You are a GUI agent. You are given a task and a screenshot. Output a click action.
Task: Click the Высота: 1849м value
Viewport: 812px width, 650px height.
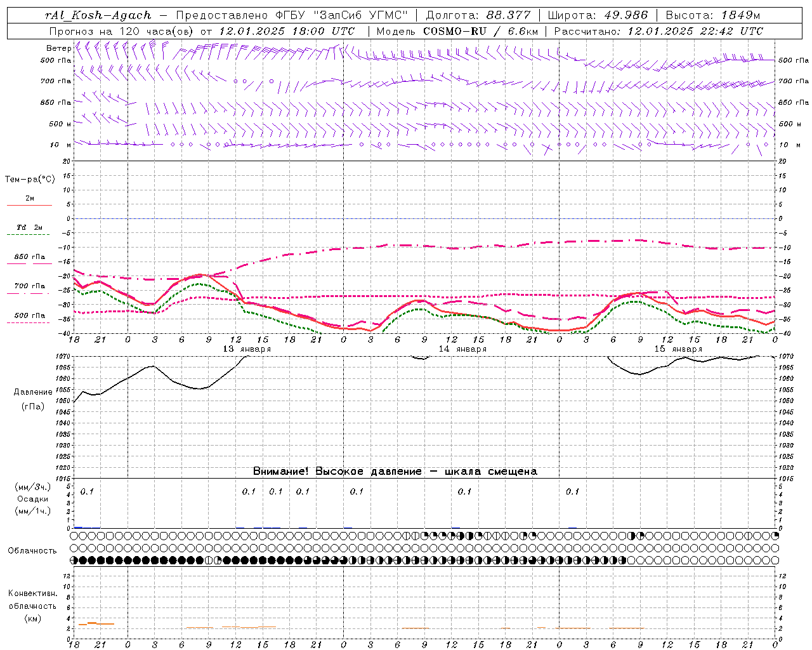(713, 15)
